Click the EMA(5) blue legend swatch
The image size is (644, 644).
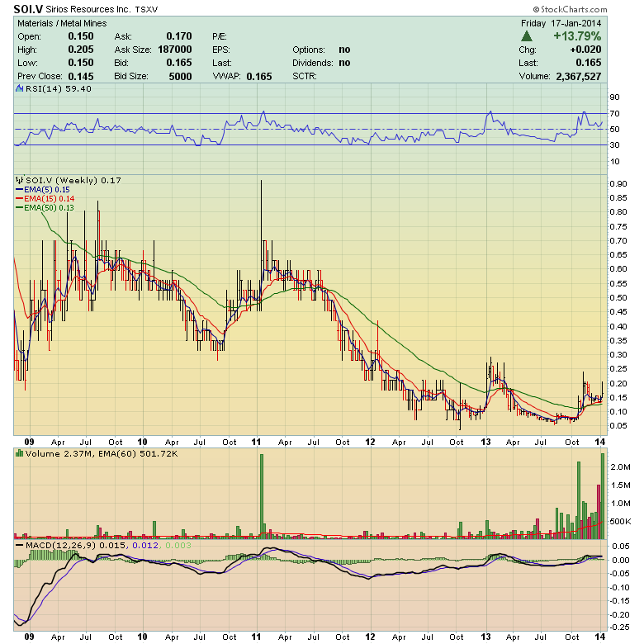pyautogui.click(x=19, y=190)
